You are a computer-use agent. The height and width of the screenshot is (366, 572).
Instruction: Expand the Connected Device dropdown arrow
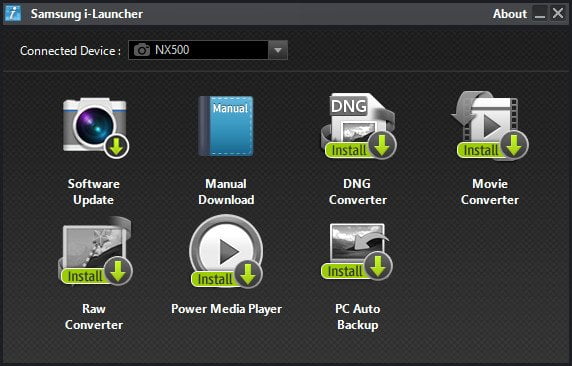278,50
